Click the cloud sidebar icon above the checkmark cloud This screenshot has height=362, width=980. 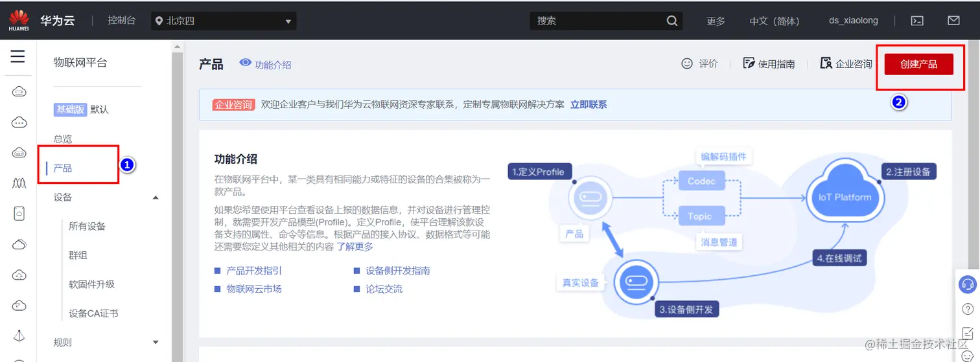pos(19,275)
